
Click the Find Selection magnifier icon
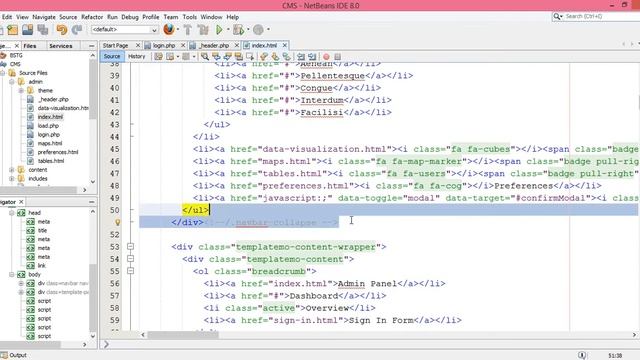click(204, 56)
